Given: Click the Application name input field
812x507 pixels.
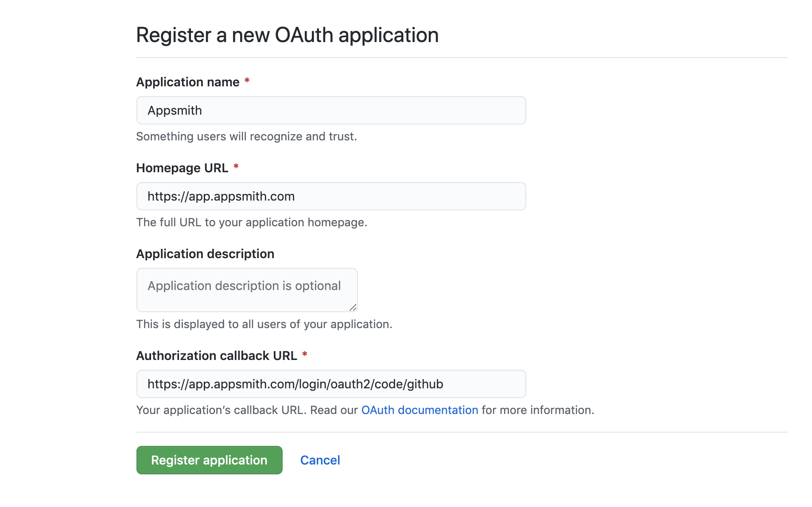Looking at the screenshot, I should tap(331, 110).
